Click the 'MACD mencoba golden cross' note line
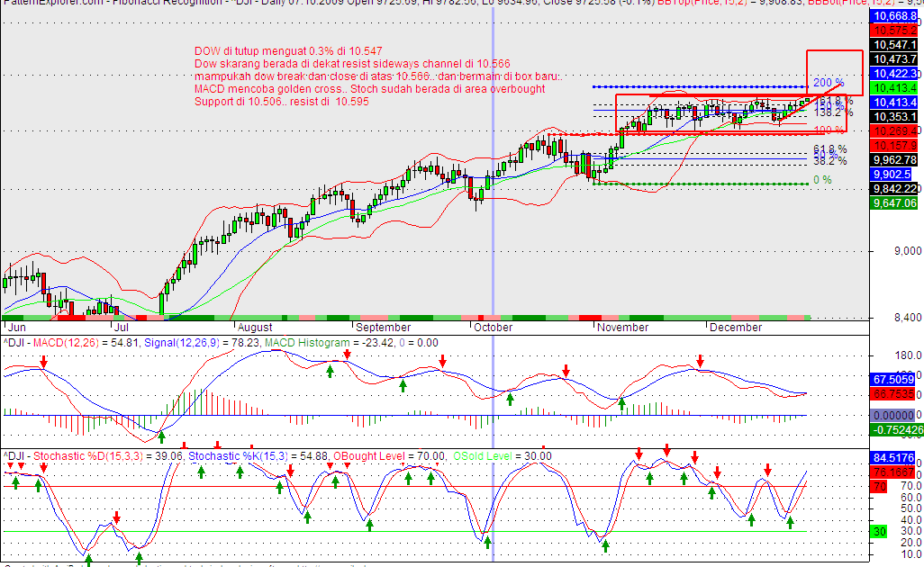 369,89
